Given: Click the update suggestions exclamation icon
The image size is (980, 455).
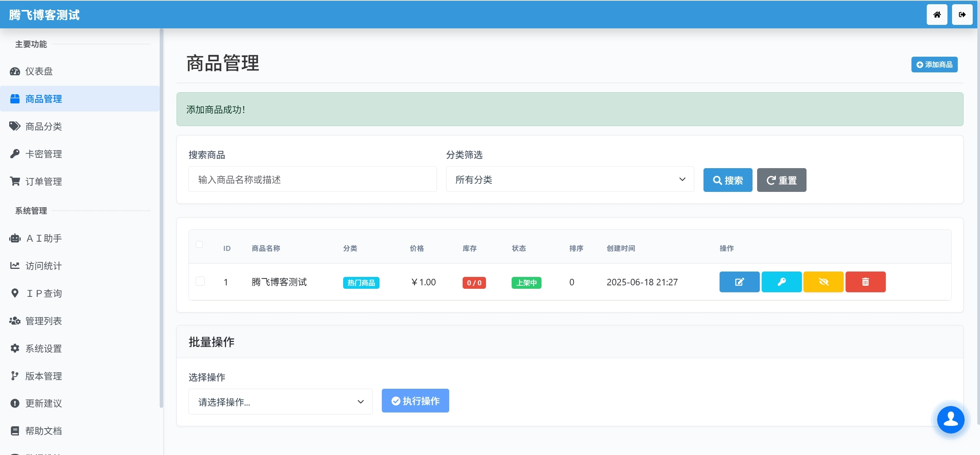Looking at the screenshot, I should click(x=15, y=403).
